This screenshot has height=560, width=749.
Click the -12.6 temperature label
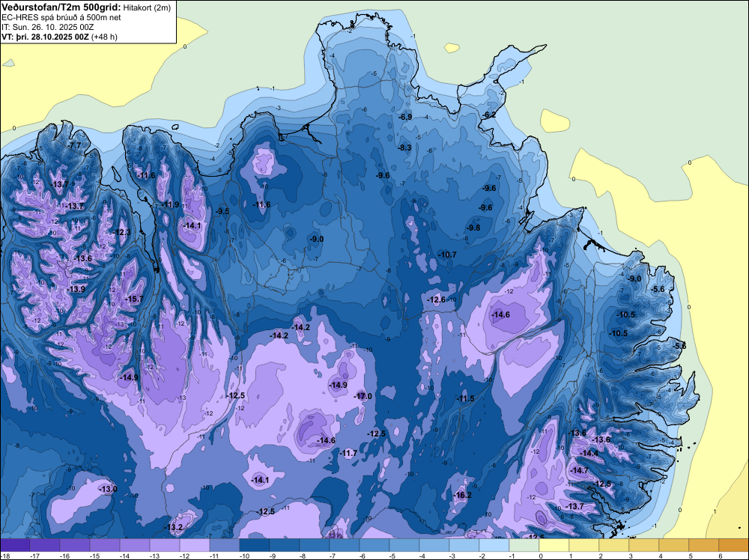(x=436, y=299)
